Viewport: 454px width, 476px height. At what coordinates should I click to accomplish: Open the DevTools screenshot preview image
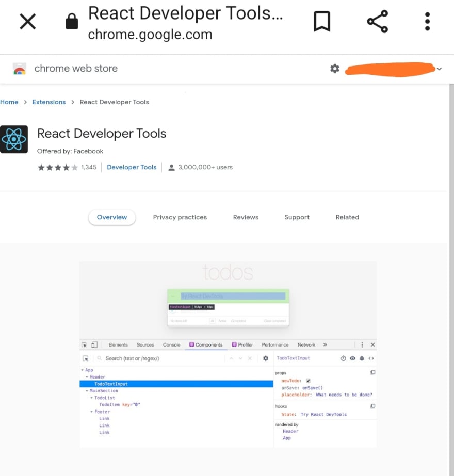coord(228,355)
